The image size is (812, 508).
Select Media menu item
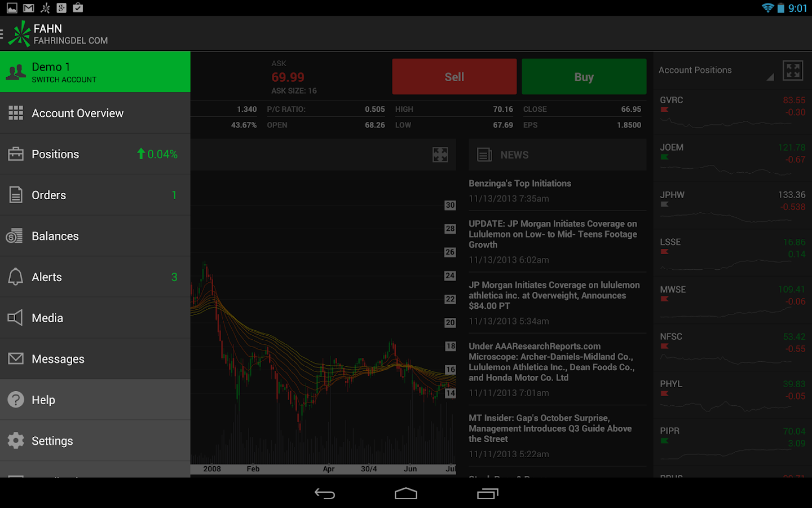pos(95,318)
